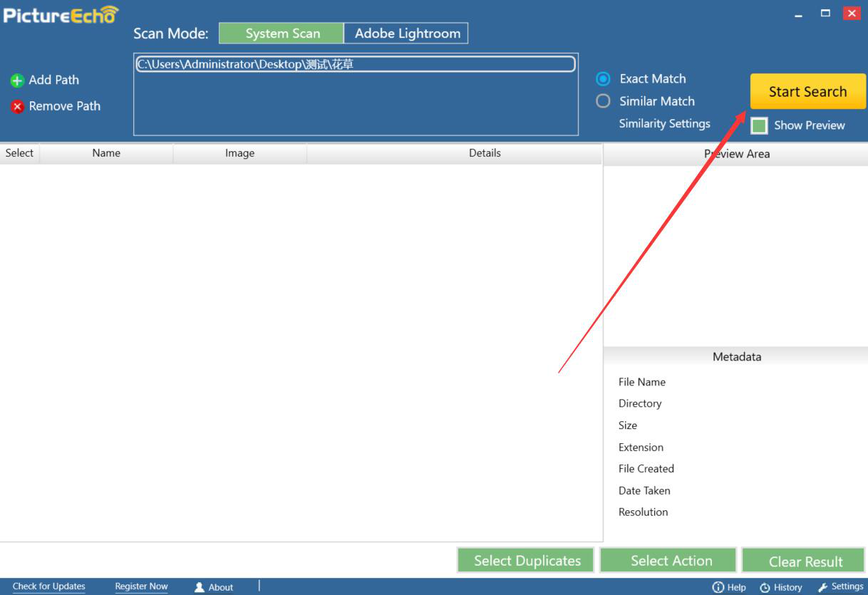Click the Date Taken metadata label
Image resolution: width=868 pixels, height=595 pixels.
click(644, 490)
